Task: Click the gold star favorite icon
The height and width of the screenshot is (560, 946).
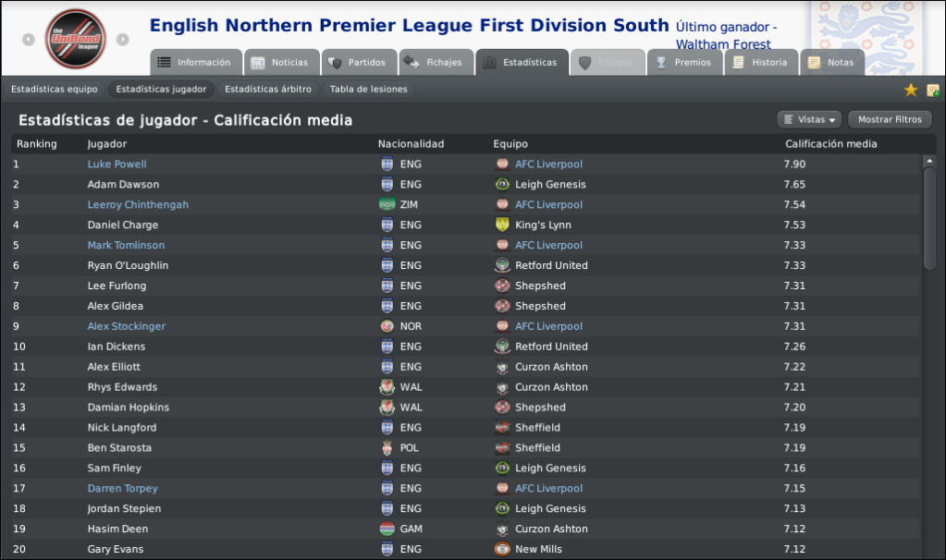Action: [x=911, y=91]
